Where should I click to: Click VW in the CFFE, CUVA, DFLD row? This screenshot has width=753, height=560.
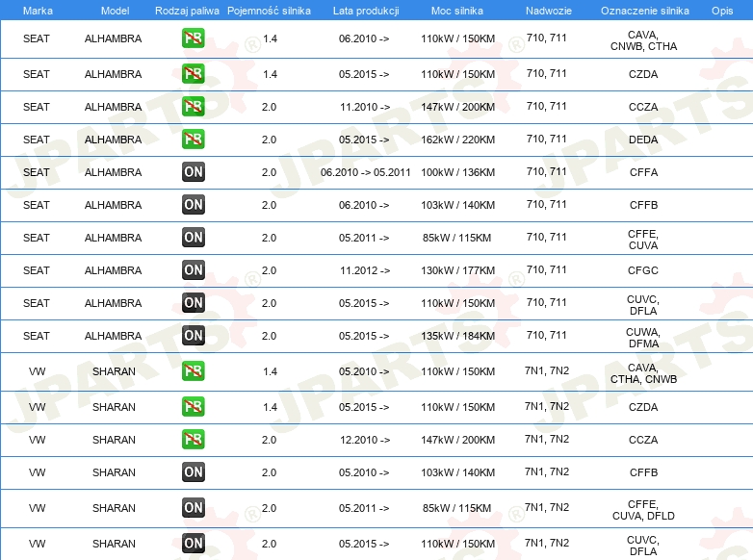(37, 508)
